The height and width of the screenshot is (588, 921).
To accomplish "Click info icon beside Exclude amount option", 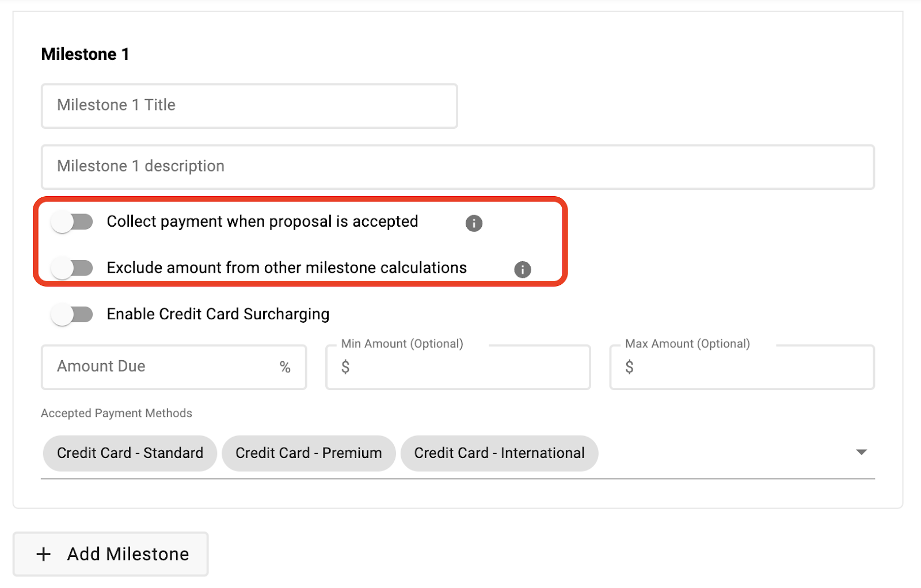I will tap(522, 269).
